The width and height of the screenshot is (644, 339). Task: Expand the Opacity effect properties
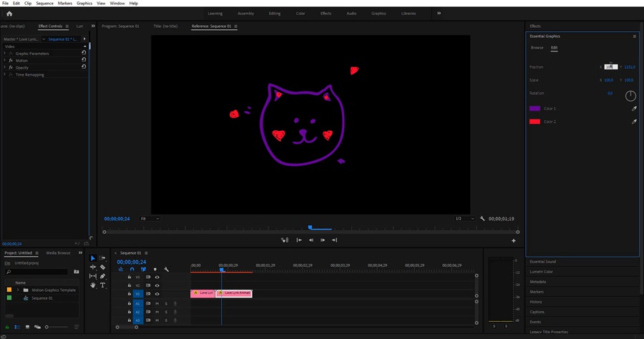[4, 67]
